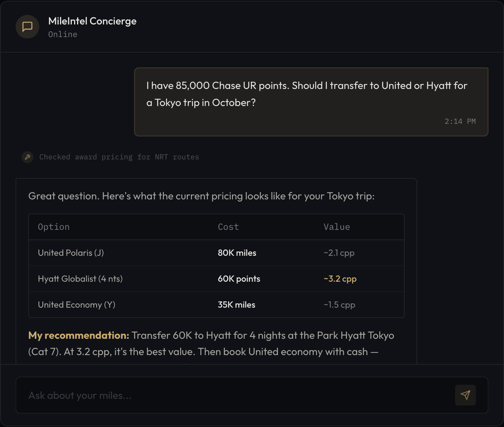Select the wrench icon beside NRT routes text
This screenshot has width=504, height=427.
tap(27, 157)
